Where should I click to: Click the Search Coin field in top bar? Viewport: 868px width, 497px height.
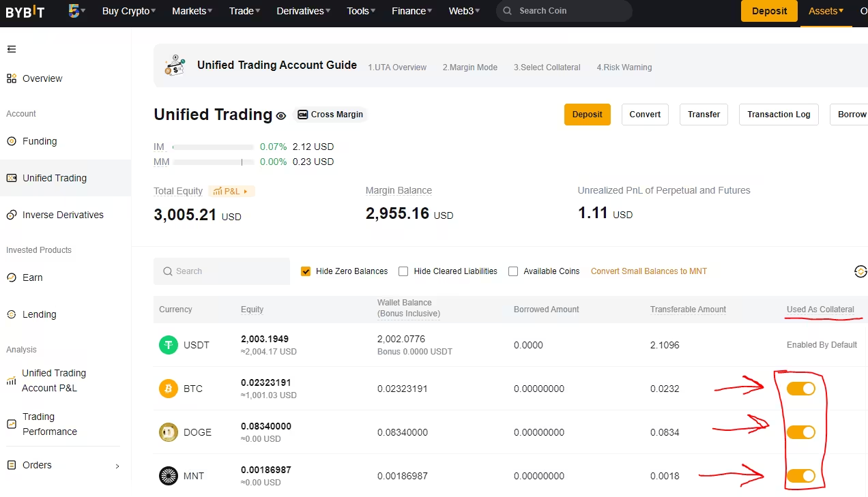(x=564, y=11)
